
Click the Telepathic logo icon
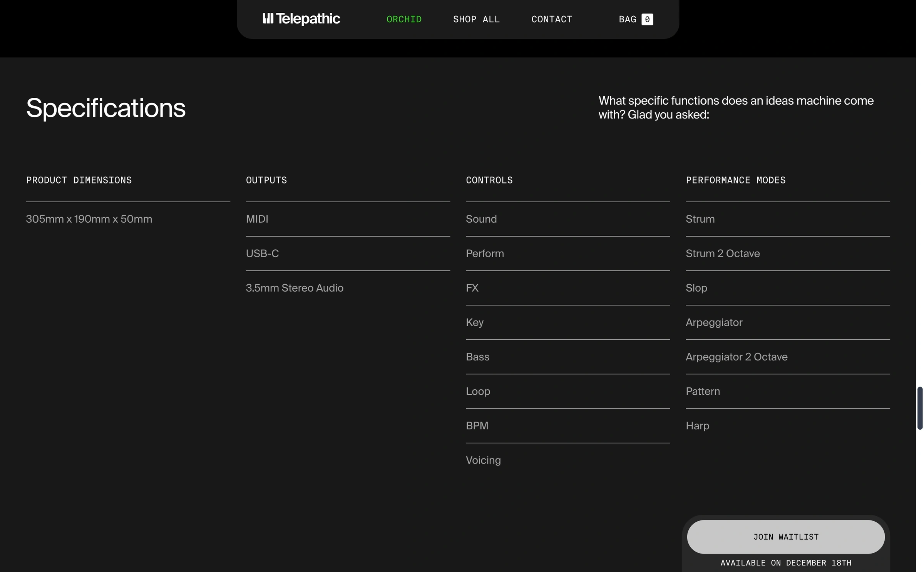pyautogui.click(x=268, y=18)
